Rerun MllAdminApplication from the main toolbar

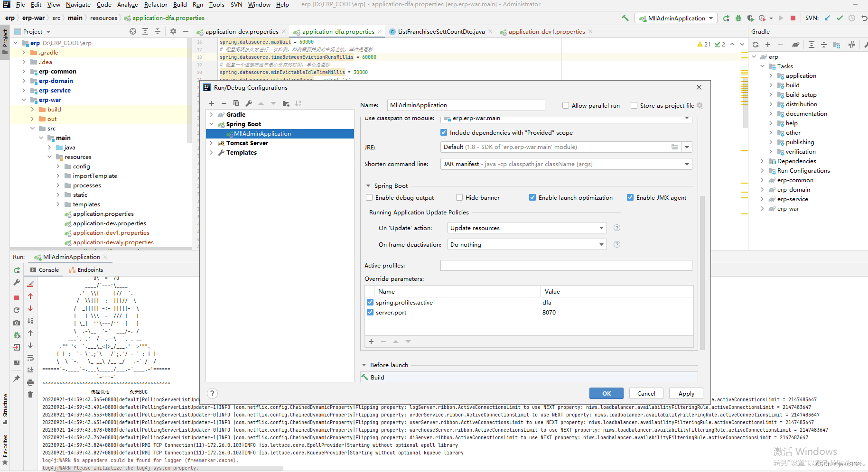click(x=726, y=18)
